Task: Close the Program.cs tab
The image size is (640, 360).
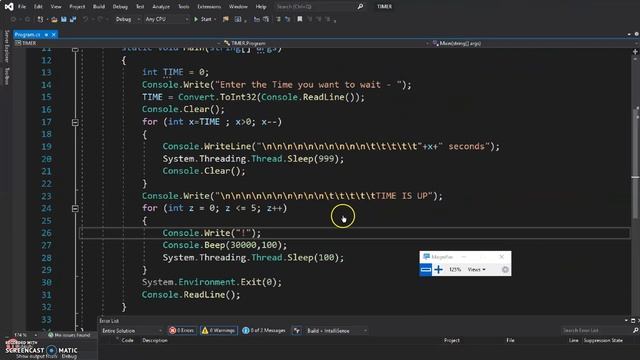Action: (53, 35)
